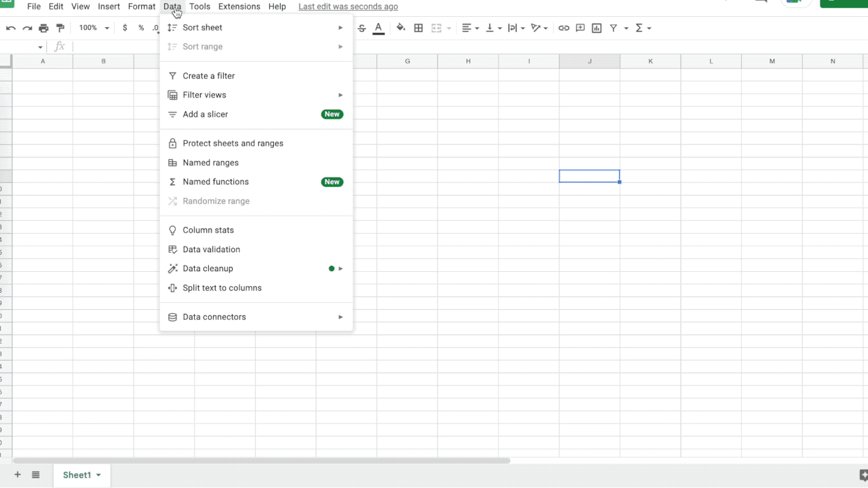This screenshot has height=488, width=868.
Task: Click the Add Sheet plus icon
Action: (18, 475)
